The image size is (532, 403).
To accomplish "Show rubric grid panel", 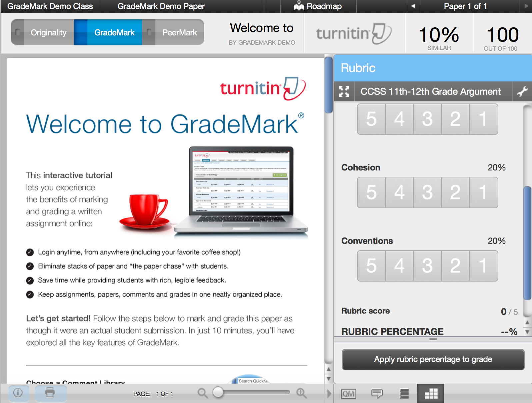I will pyautogui.click(x=431, y=394).
